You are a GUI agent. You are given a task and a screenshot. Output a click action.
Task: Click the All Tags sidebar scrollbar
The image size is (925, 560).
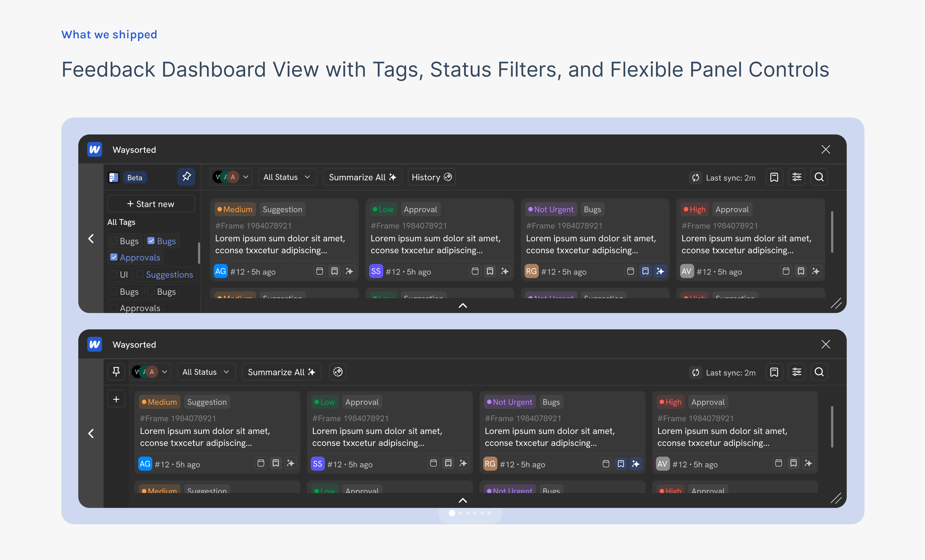(199, 253)
